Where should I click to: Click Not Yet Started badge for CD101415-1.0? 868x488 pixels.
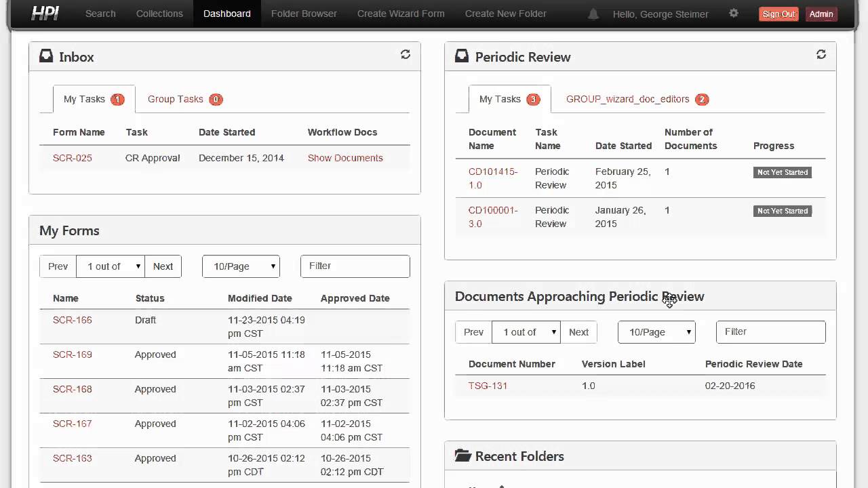click(783, 172)
